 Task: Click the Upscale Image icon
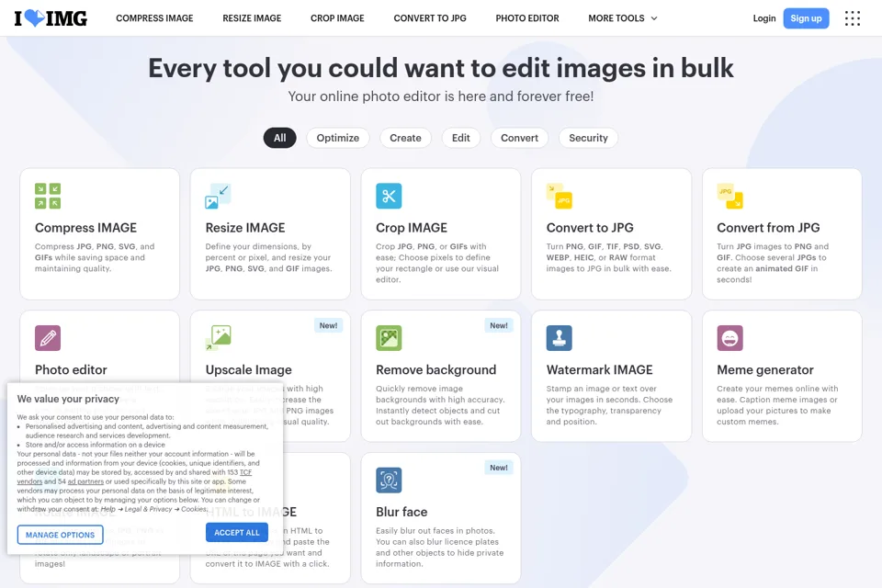(219, 338)
